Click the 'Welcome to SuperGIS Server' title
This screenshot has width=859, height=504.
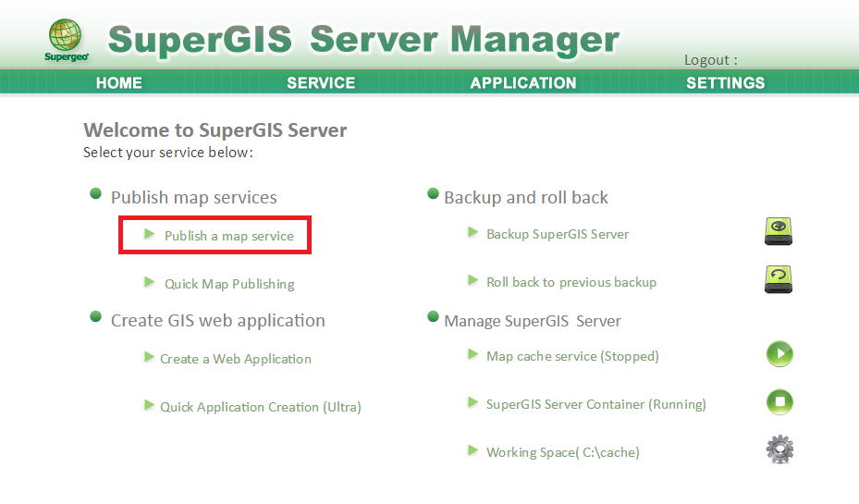[x=215, y=129]
